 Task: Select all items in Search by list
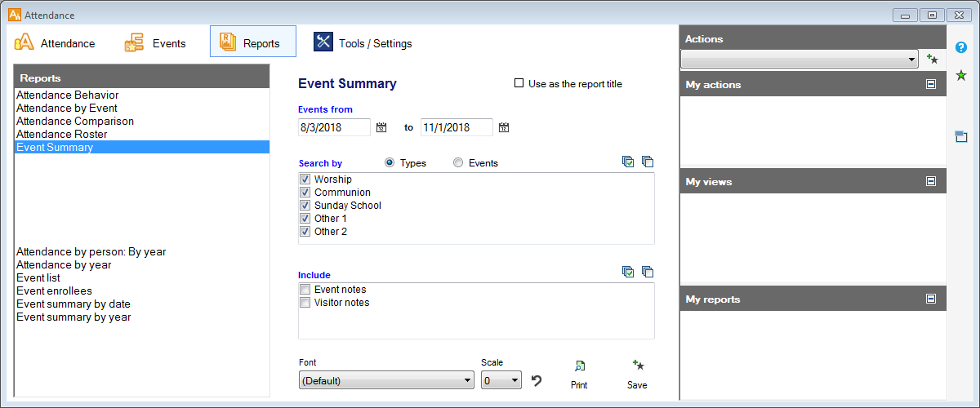coord(627,162)
